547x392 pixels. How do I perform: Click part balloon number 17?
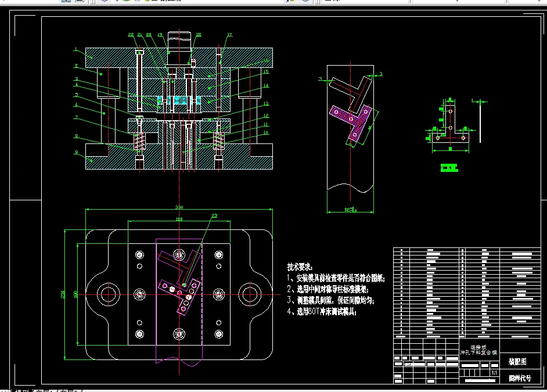[x=229, y=34]
